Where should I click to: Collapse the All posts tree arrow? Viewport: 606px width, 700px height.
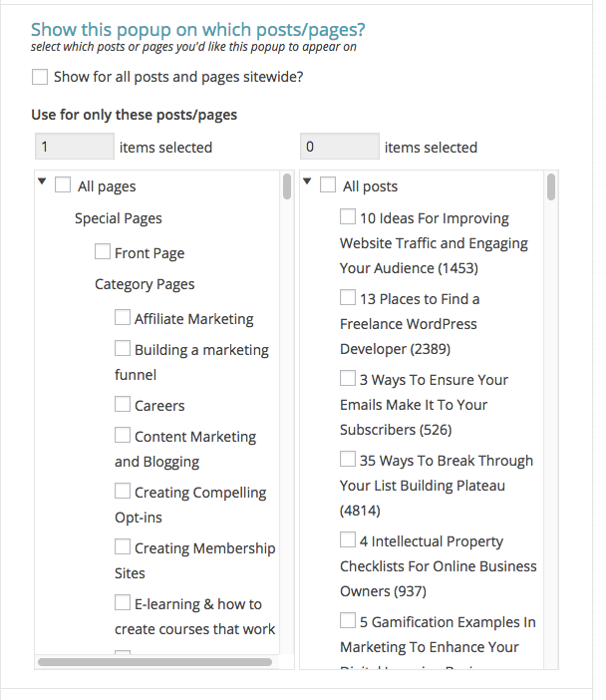[x=307, y=182]
